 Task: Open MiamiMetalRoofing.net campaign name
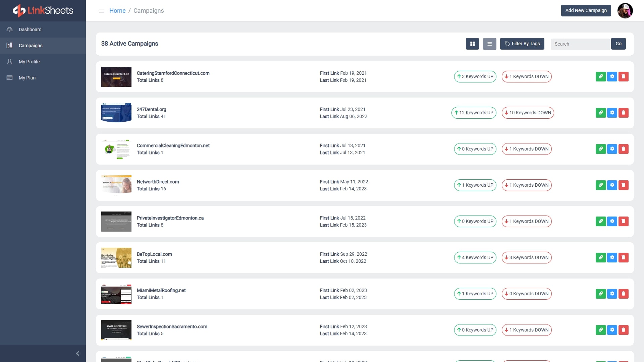tap(161, 290)
